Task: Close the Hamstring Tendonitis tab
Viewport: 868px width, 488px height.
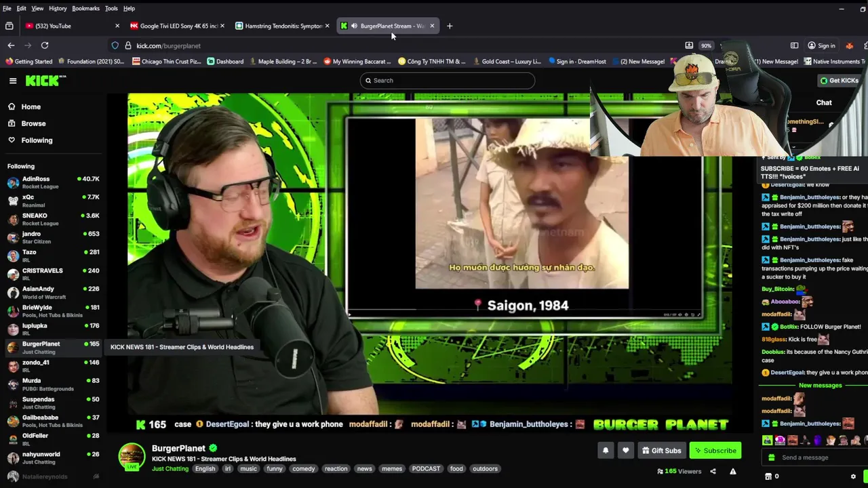Action: (328, 26)
